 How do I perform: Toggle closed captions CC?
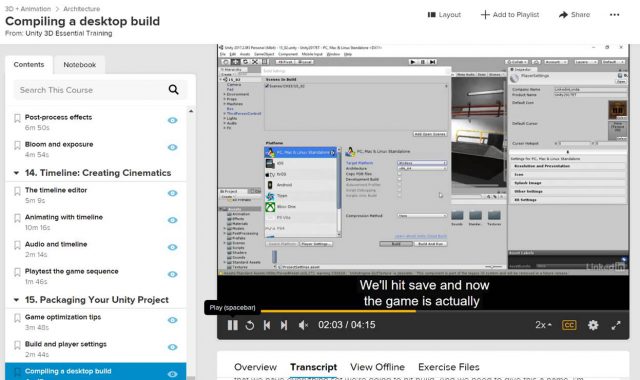[x=569, y=325]
